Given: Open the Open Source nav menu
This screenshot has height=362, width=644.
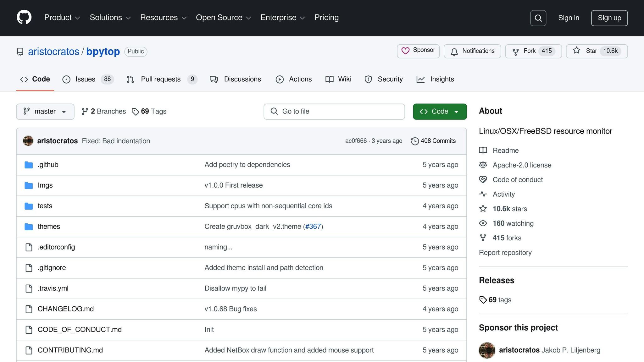Looking at the screenshot, I should pos(223,18).
